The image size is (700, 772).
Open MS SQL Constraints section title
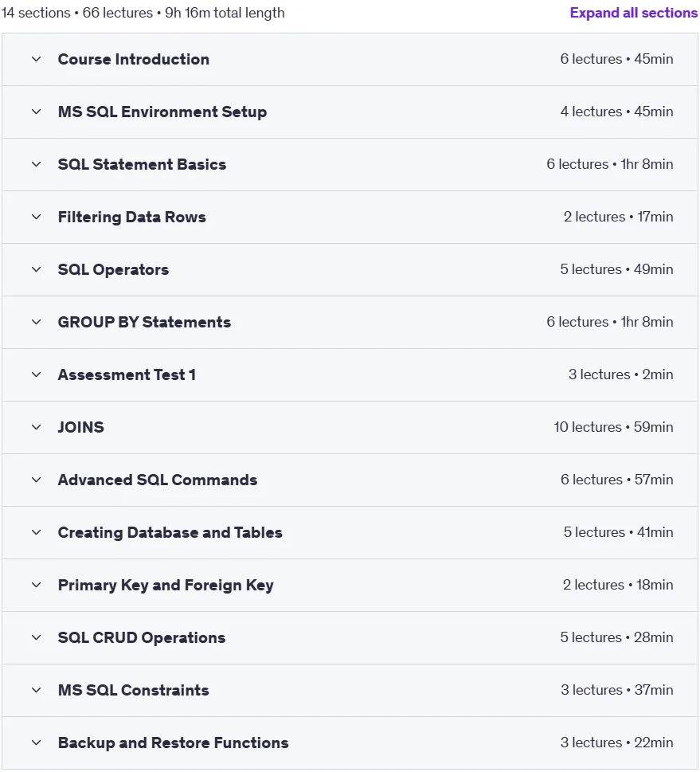tap(134, 690)
